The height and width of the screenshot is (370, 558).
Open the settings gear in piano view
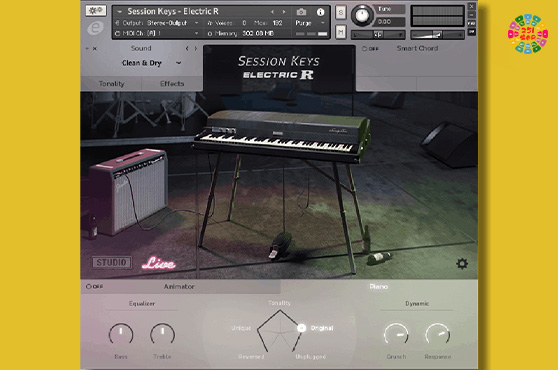tap(462, 264)
